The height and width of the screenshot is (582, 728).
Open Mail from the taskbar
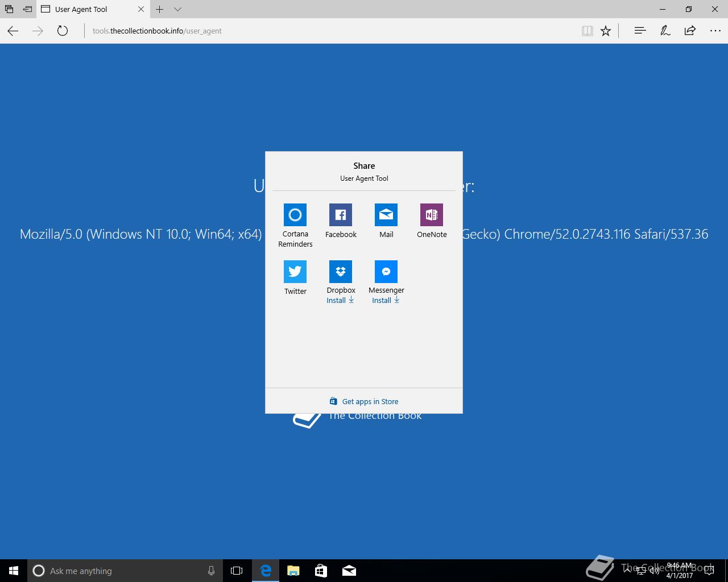[x=349, y=571]
